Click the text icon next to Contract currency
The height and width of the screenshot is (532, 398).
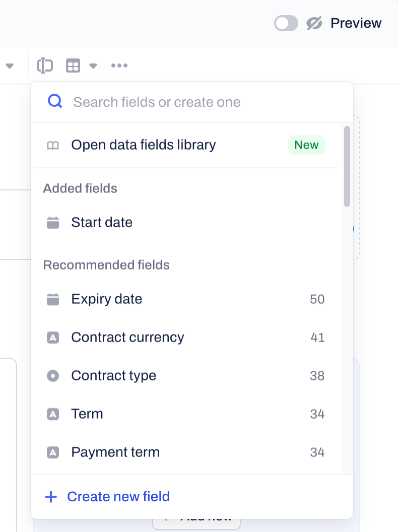52,338
